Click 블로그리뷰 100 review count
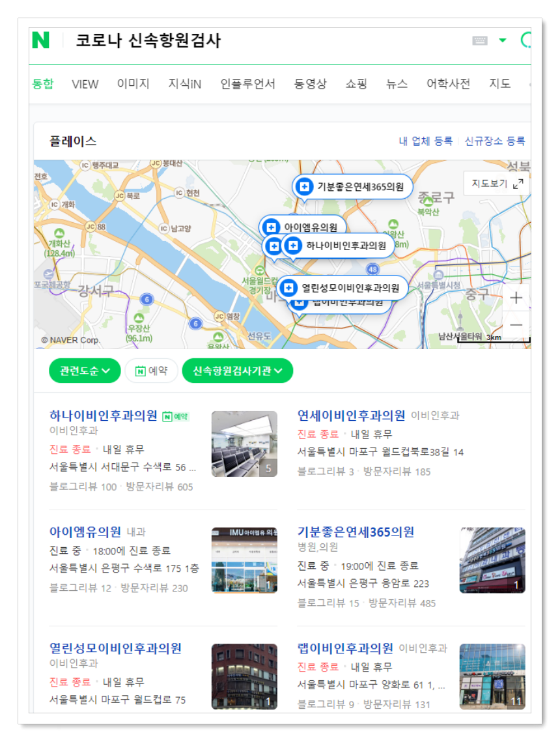 point(83,487)
